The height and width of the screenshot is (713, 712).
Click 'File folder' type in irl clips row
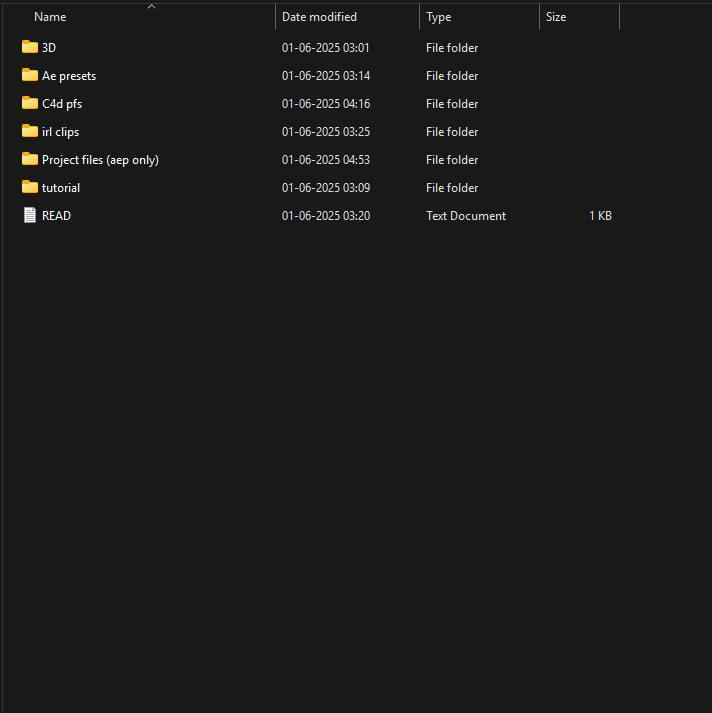coord(452,132)
